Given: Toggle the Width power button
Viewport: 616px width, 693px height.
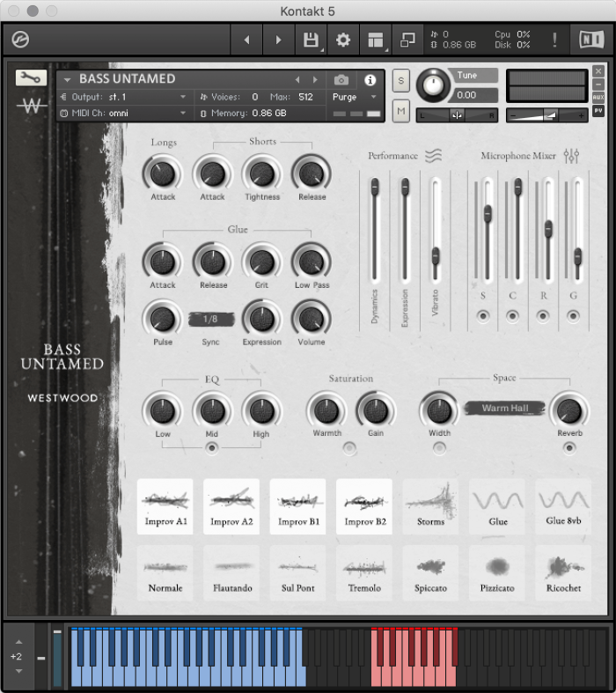Looking at the screenshot, I should [439, 448].
